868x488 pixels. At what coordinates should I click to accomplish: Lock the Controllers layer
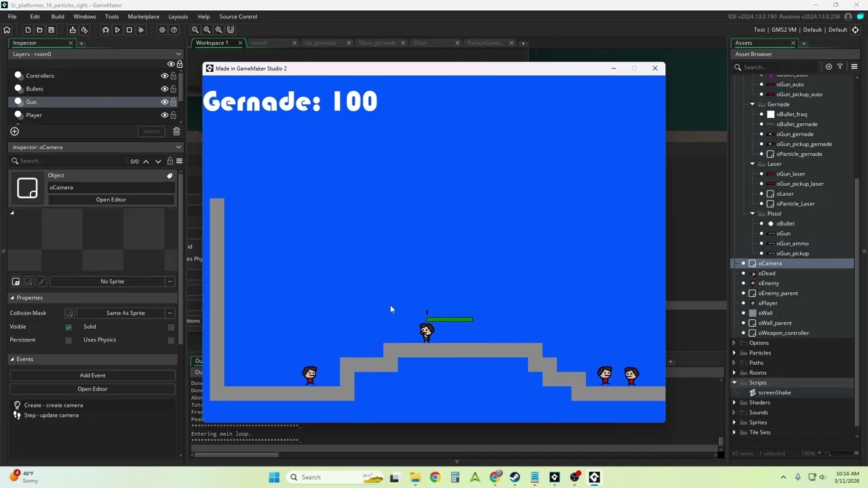(x=174, y=76)
